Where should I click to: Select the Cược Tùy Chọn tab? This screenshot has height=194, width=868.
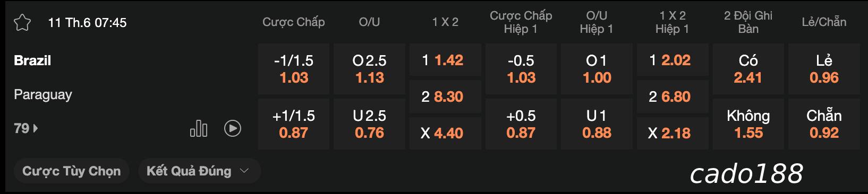coord(72,171)
